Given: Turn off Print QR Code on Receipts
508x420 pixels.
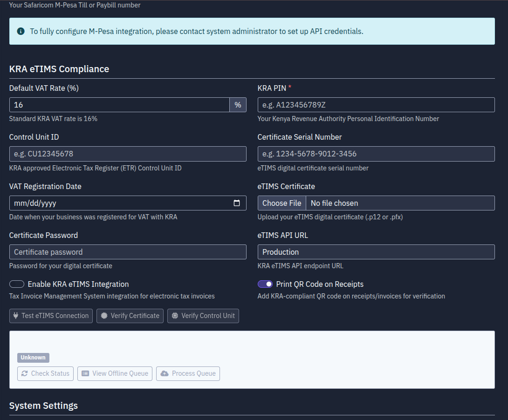Looking at the screenshot, I should click(x=265, y=285).
